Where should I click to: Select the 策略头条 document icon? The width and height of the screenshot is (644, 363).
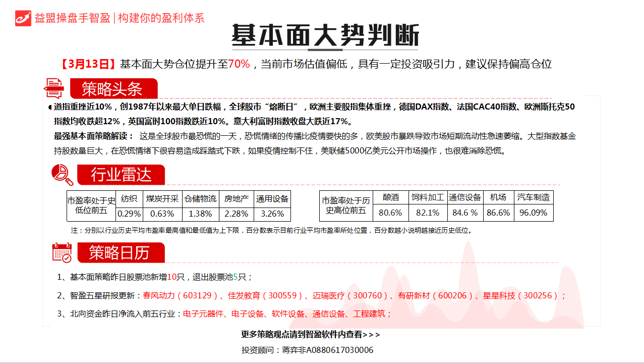point(54,88)
